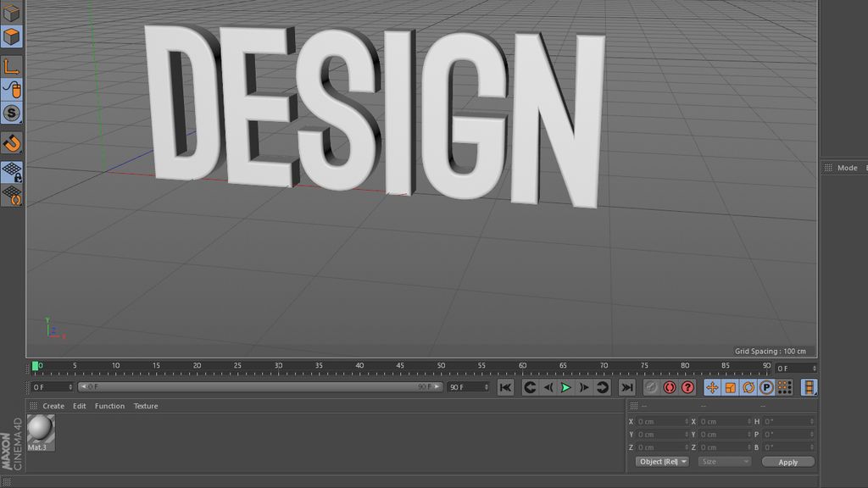Click the green timeline scrubber at frame 0
Image resolution: width=868 pixels, height=488 pixels.
point(36,365)
